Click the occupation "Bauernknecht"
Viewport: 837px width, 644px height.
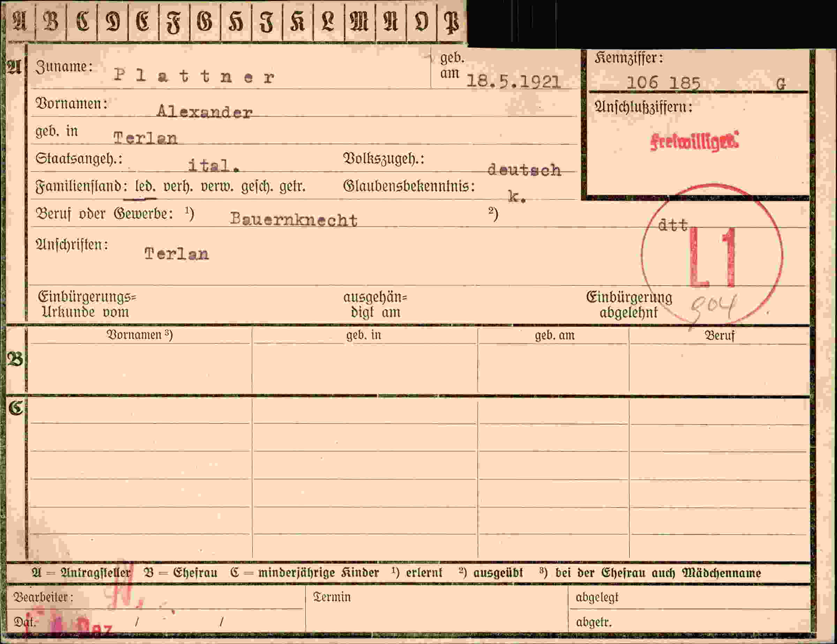pos(294,220)
